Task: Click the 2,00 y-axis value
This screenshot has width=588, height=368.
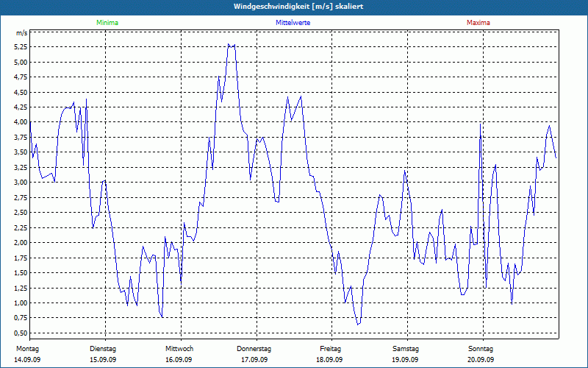Action: click(22, 243)
